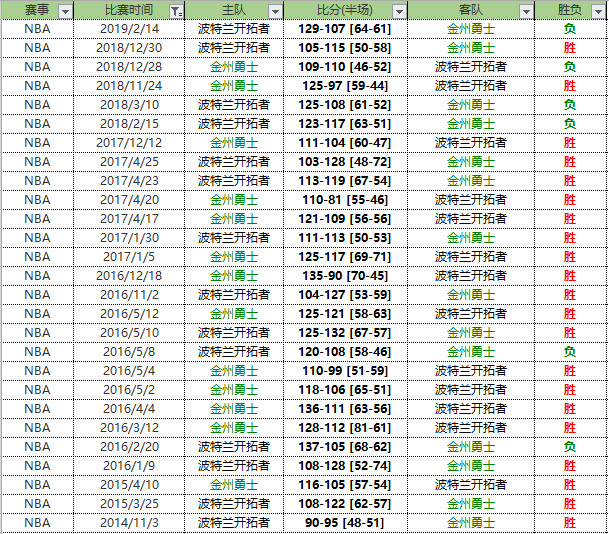Click the 负 result in the 2019/2/14 row
Screen dimensions: 609x534
coord(569,29)
